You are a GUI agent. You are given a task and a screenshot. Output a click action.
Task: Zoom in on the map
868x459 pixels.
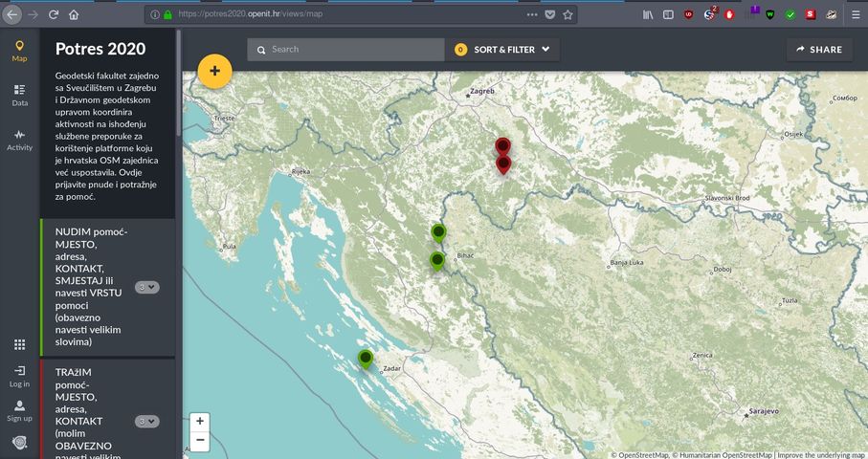pos(199,422)
